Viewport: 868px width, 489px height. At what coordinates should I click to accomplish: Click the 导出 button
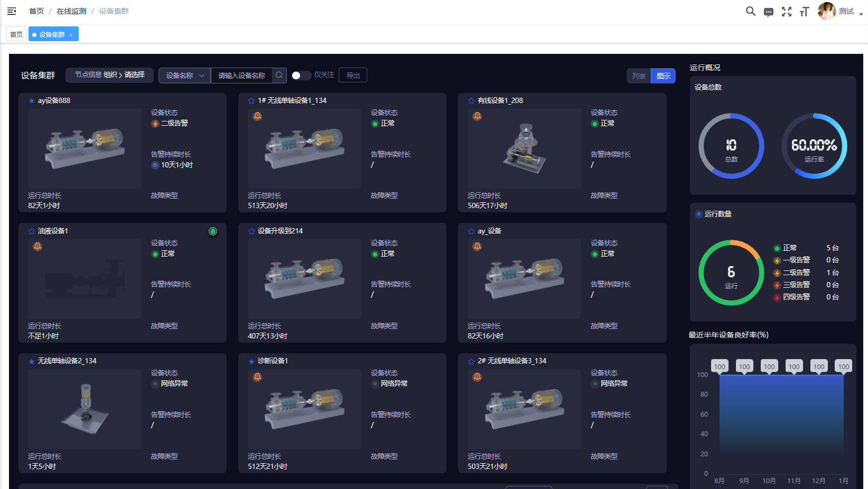tap(353, 76)
